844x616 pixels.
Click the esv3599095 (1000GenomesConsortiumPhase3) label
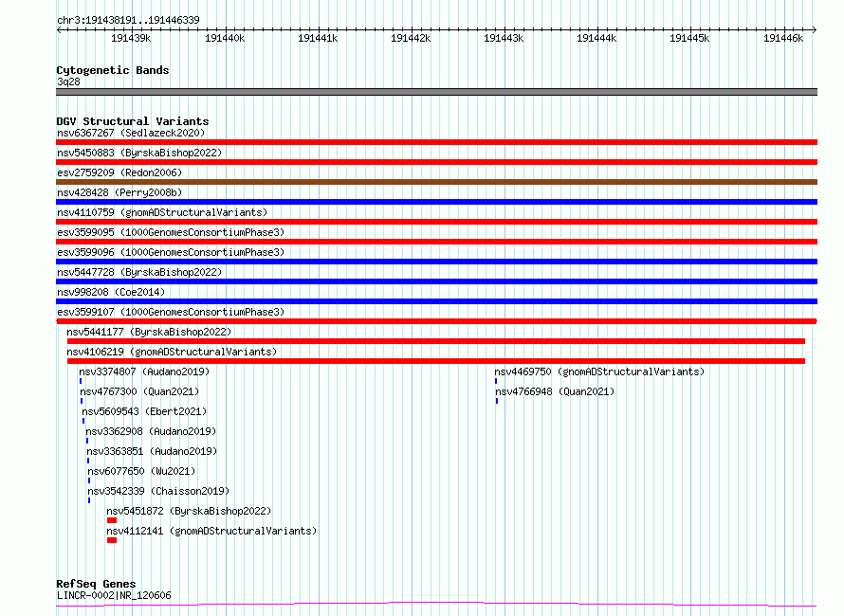point(171,232)
